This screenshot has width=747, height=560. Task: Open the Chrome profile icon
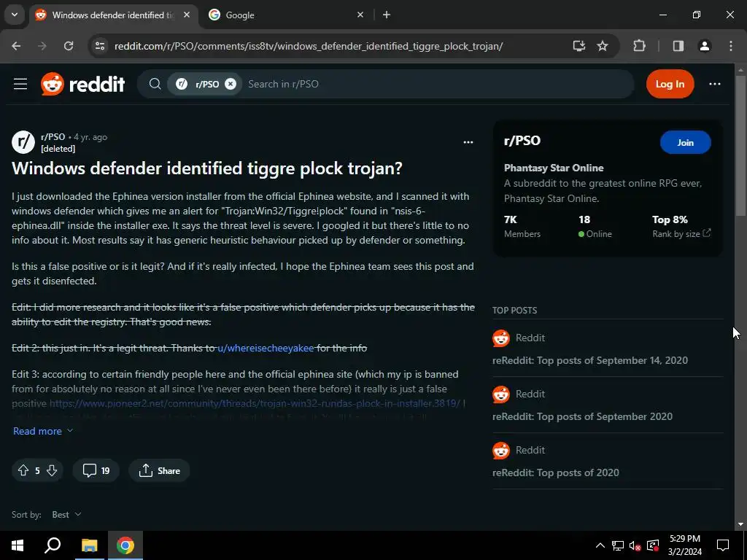point(705,46)
